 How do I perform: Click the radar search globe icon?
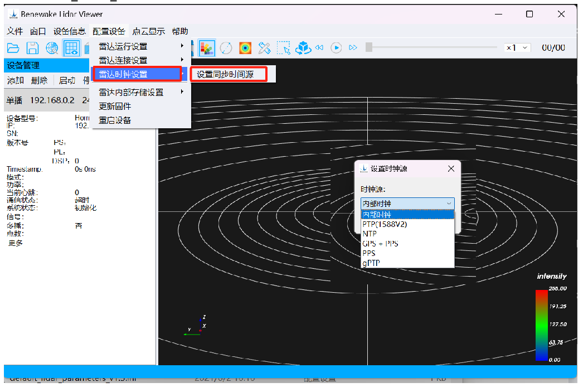[x=52, y=48]
